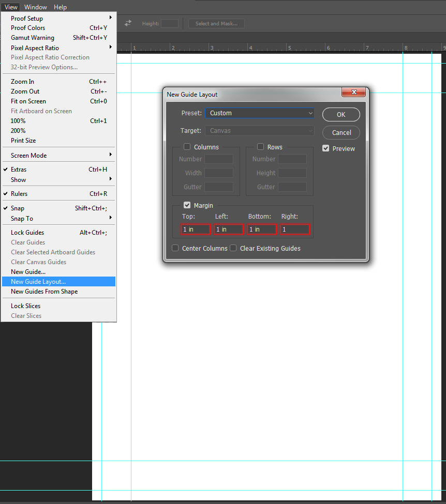The image size is (446, 504).
Task: Click the Cancel button in dialog
Action: pos(341,132)
